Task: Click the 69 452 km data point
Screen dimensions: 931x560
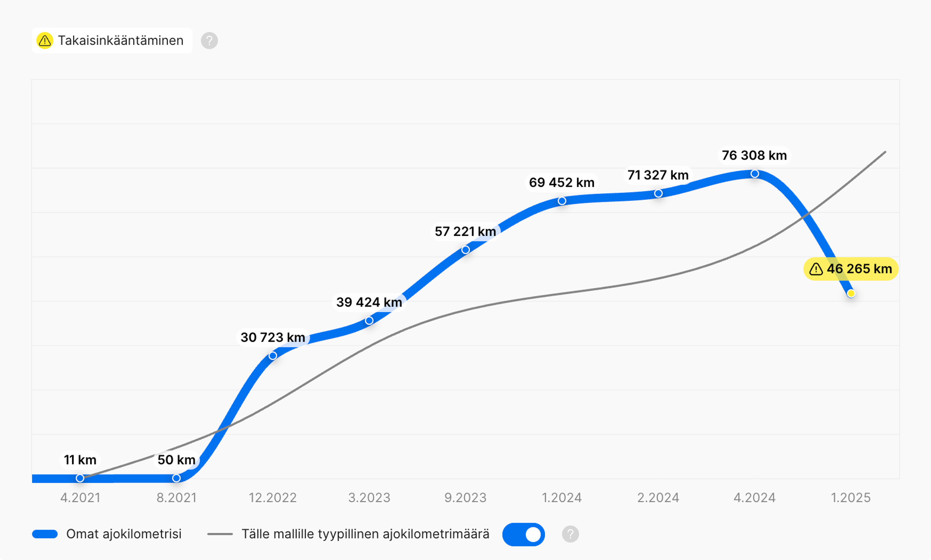Action: [x=562, y=201]
